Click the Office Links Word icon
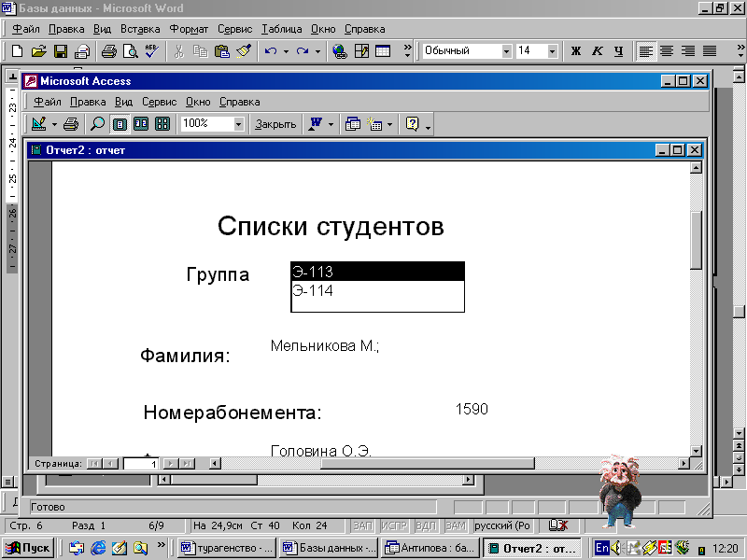 click(315, 123)
